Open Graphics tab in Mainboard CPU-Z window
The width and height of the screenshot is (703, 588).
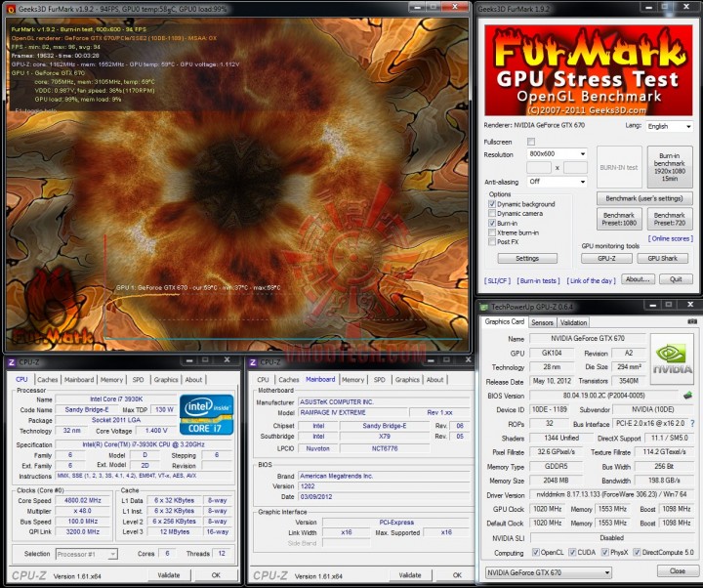click(x=407, y=379)
